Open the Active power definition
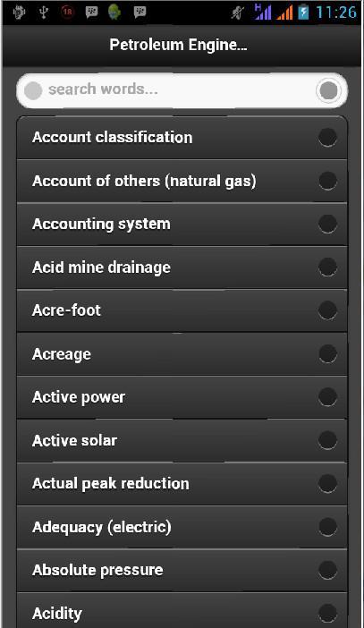This screenshot has height=628, width=364. click(x=182, y=397)
